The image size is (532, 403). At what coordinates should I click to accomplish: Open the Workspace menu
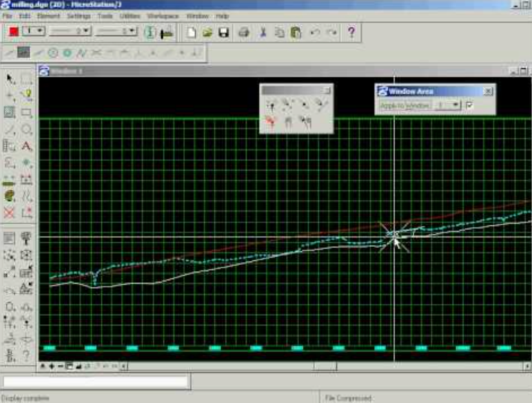[163, 16]
